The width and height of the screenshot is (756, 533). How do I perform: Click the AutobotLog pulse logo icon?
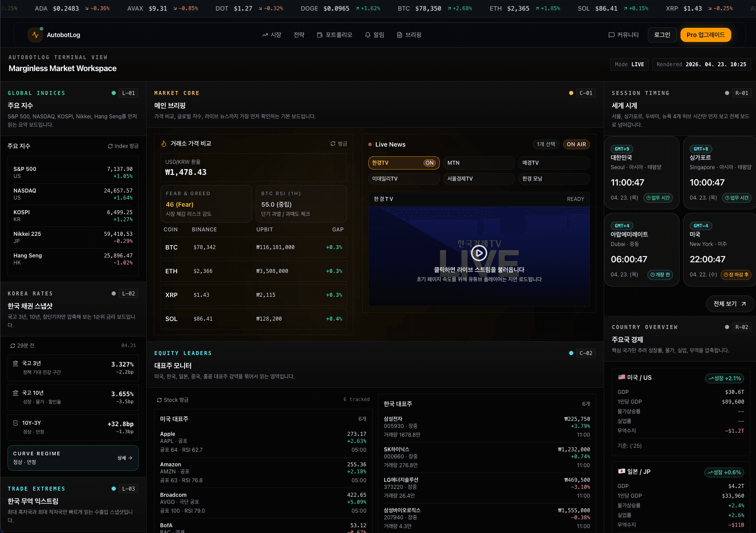point(35,35)
